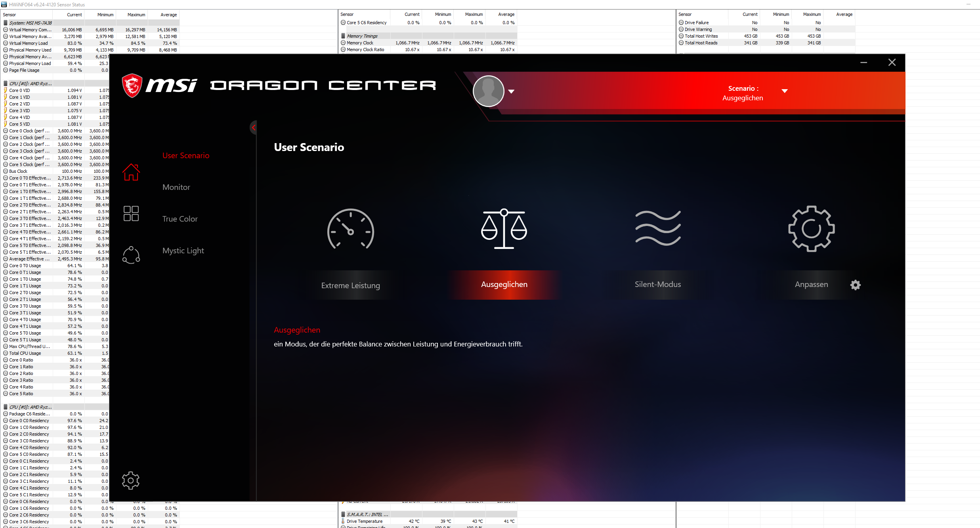Image resolution: width=980 pixels, height=528 pixels.
Task: Select the Total Host Writes row
Action: 766,36
